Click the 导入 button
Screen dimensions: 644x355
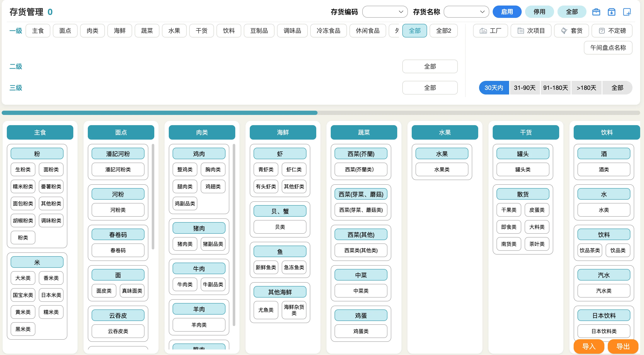pos(589,346)
